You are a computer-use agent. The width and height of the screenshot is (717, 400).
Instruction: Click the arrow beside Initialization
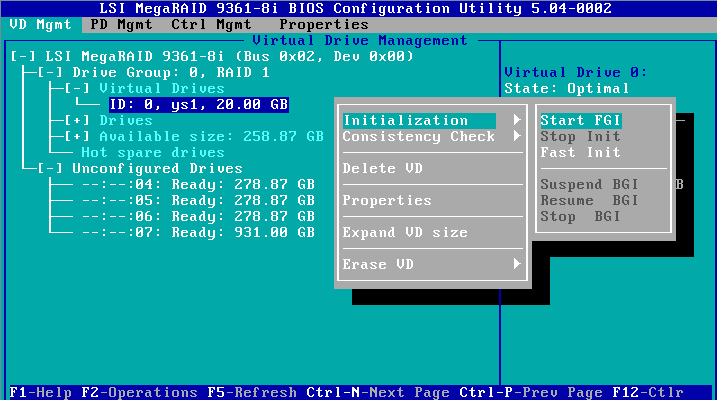517,120
